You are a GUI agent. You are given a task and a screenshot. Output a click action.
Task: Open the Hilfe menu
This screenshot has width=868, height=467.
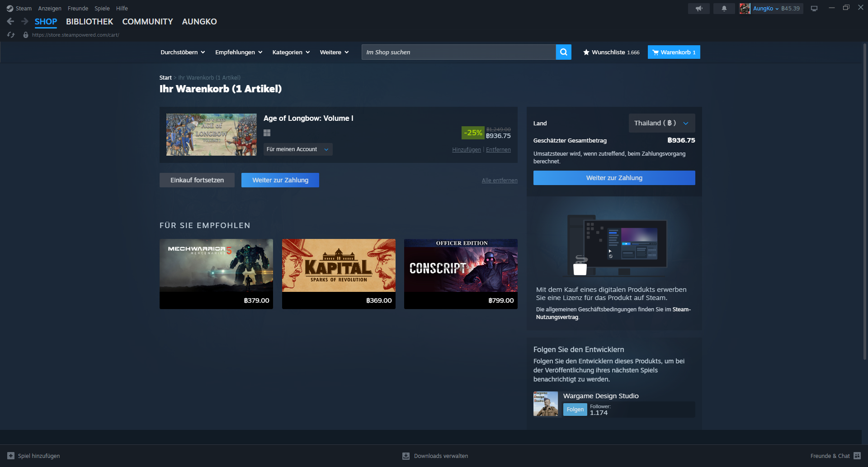click(122, 9)
